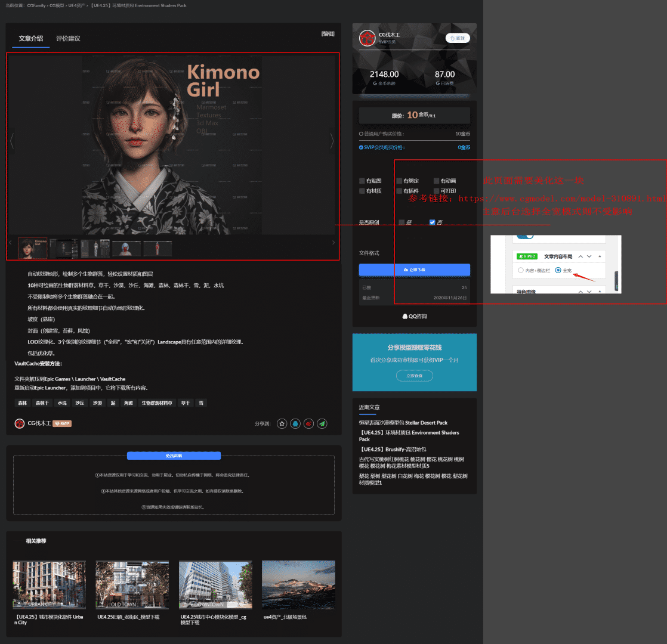Click the 签到 sign-in button
667x644 pixels.
pyautogui.click(x=458, y=38)
